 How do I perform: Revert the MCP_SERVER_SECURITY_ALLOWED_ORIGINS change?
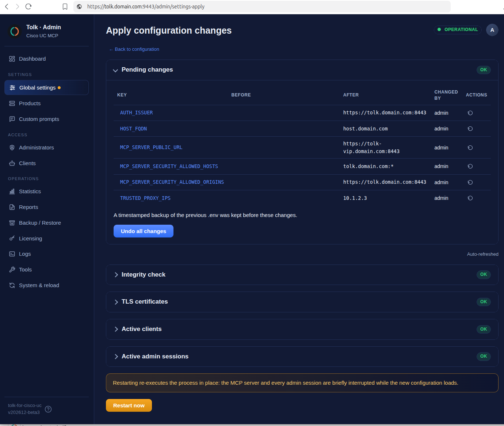[470, 182]
